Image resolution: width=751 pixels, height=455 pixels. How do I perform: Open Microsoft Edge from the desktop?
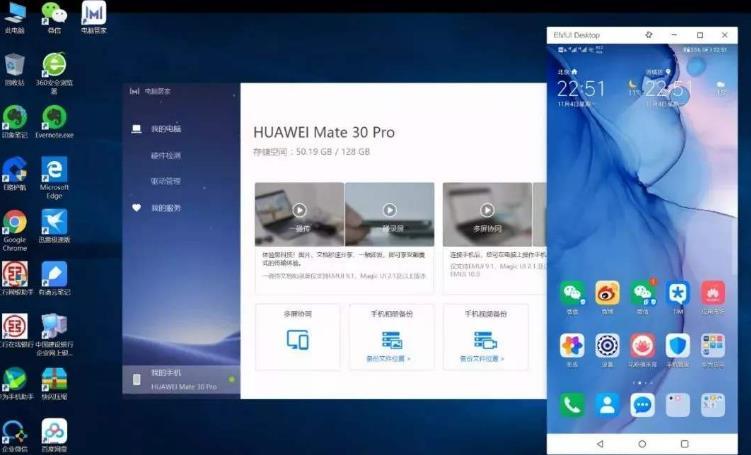(x=54, y=177)
